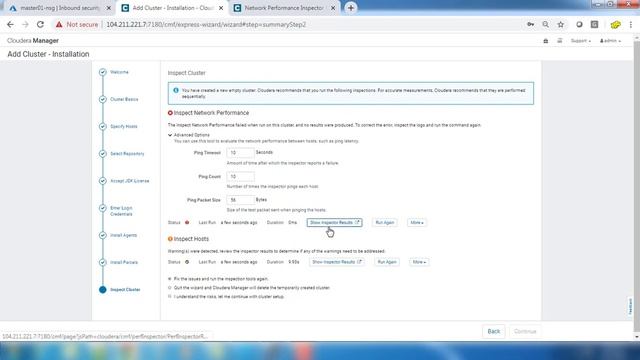This screenshot has height=360, width=640.
Task: Go to the Specify Hosts wizard step
Action: [124, 127]
